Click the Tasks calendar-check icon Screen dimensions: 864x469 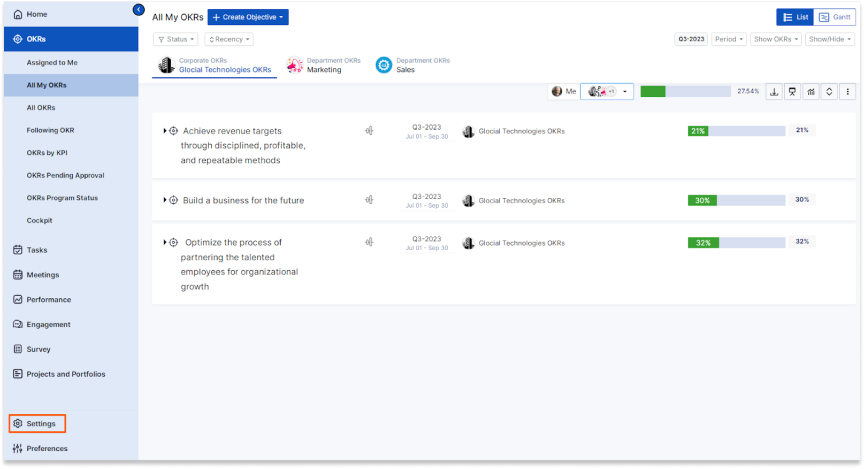[18, 250]
